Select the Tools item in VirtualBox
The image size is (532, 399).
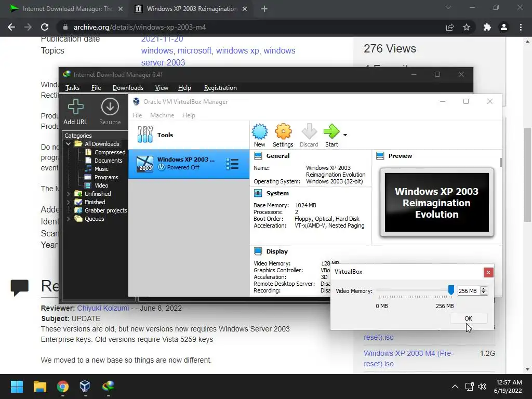189,135
